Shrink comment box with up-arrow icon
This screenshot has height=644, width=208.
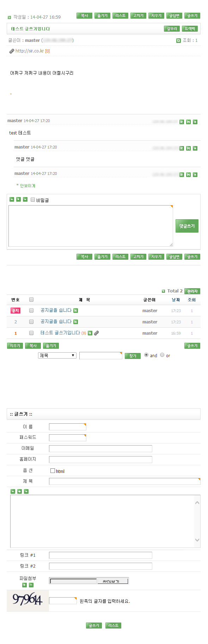(12, 199)
